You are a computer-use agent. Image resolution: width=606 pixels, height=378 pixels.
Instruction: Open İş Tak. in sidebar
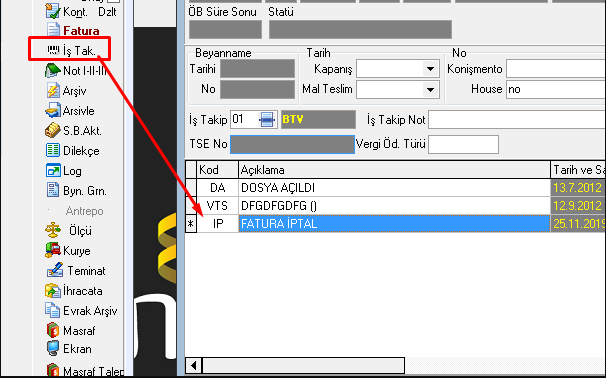71,51
